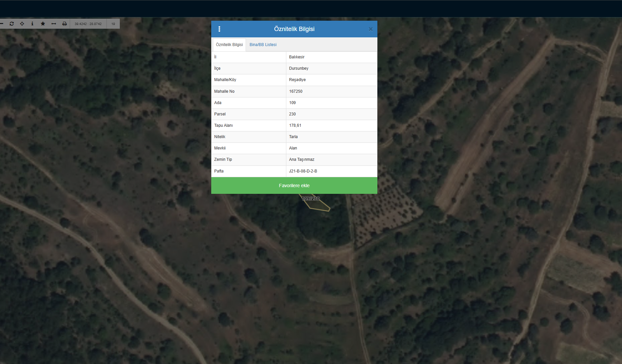Select the Öznitelik Bilgisi tab

[x=229, y=45]
